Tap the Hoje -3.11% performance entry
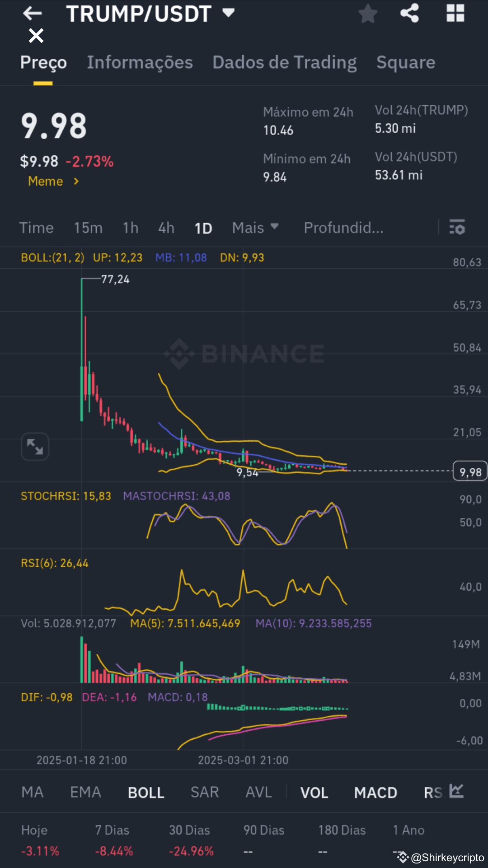 click(x=40, y=840)
